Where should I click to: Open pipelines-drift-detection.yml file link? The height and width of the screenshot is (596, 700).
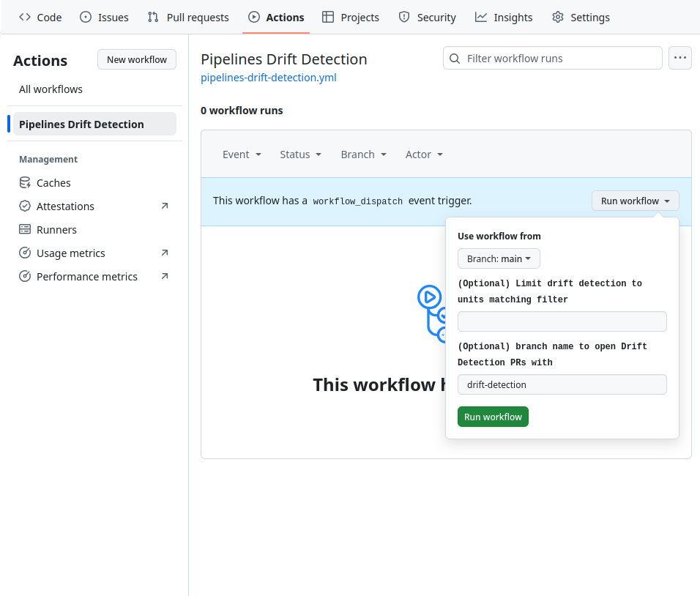click(269, 78)
